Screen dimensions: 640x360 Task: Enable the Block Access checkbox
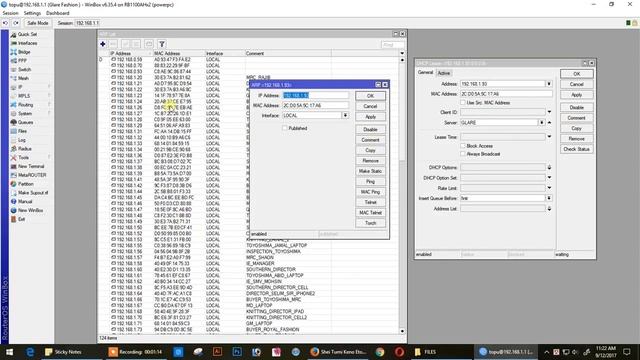pyautogui.click(x=463, y=146)
